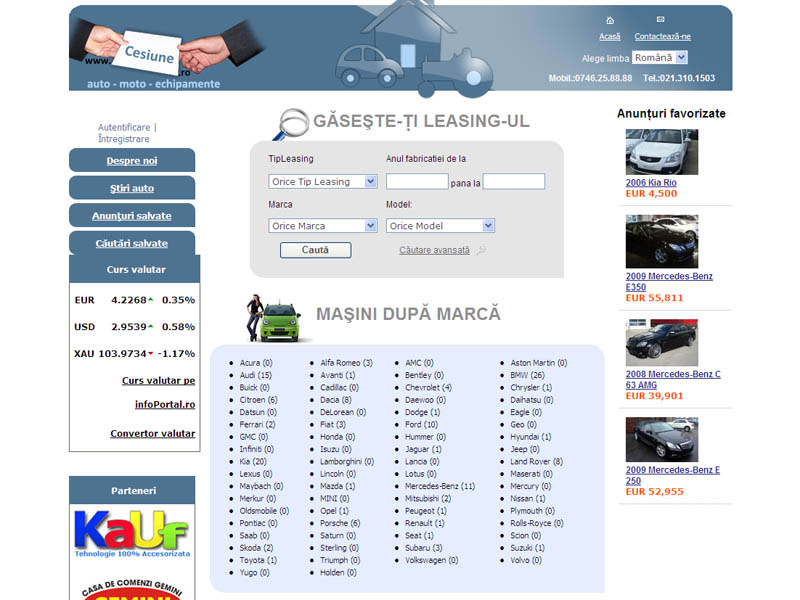This screenshot has height=600, width=800.
Task: Select the Skoda (2) brand
Action: (257, 547)
